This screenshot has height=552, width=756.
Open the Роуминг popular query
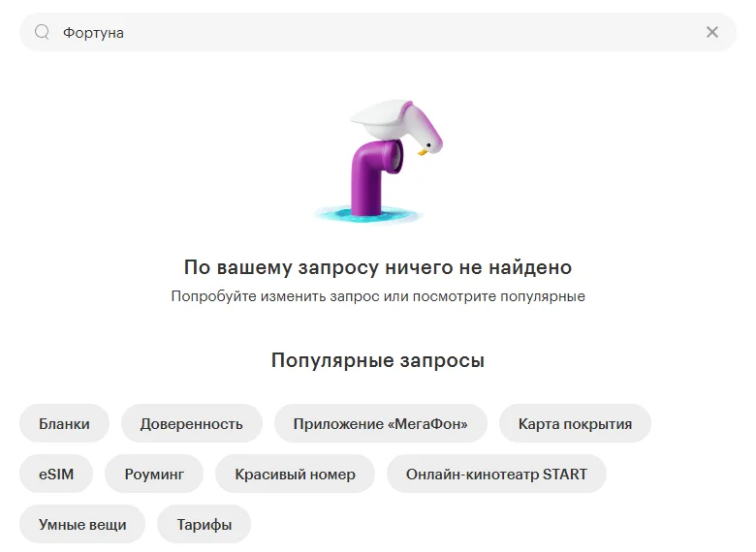(154, 474)
